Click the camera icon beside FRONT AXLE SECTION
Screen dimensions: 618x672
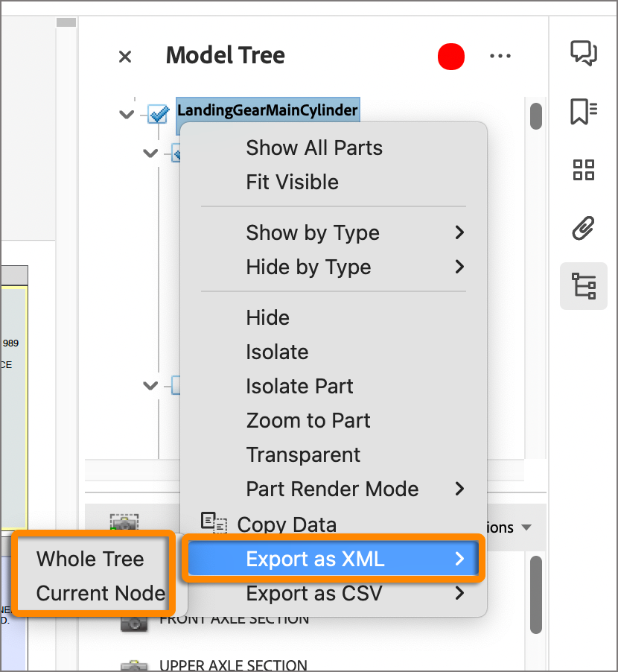(134, 622)
